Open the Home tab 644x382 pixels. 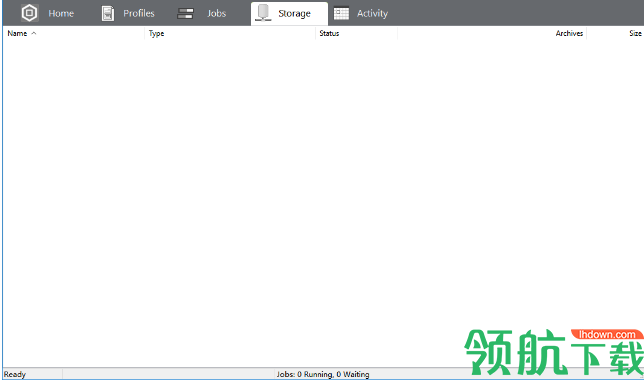[61, 13]
